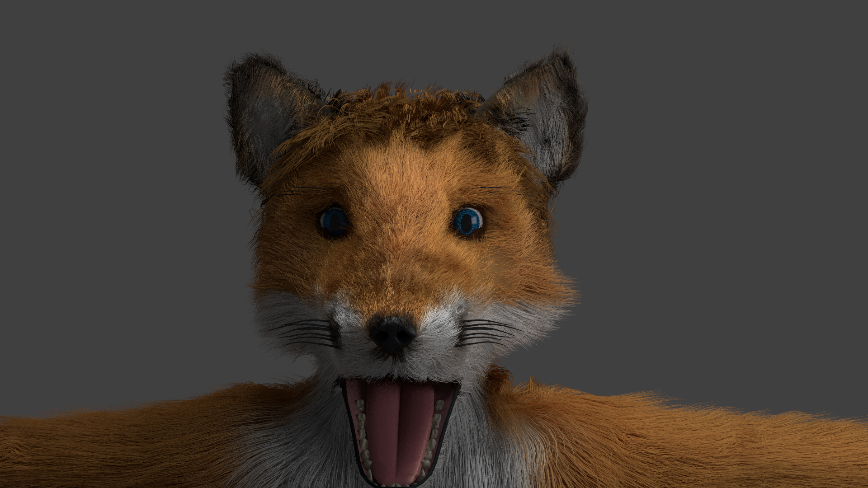Click the fox's black nose
Viewport: 868px width, 488px height.
tap(392, 335)
